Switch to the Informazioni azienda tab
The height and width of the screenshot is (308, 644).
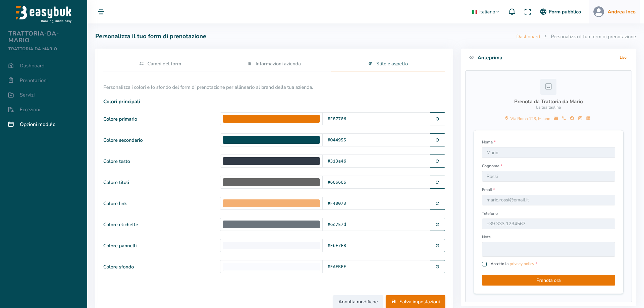274,64
